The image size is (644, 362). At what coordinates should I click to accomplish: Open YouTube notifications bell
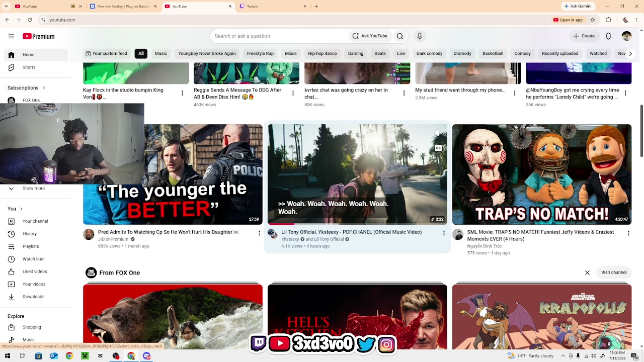(x=608, y=36)
